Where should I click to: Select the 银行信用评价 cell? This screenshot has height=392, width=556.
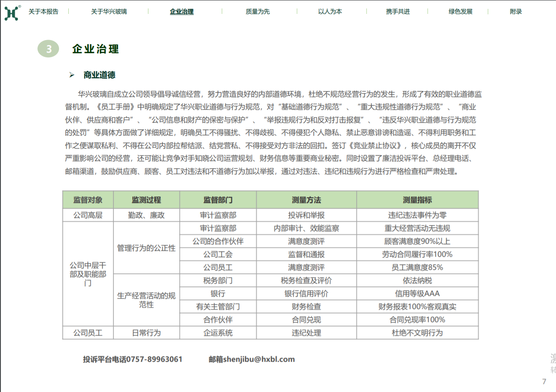pos(306,293)
